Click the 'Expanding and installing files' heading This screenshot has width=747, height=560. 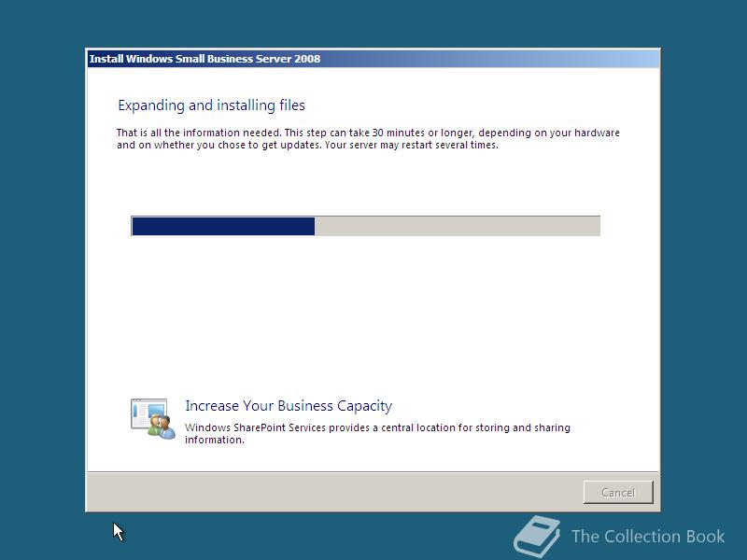pyautogui.click(x=211, y=105)
